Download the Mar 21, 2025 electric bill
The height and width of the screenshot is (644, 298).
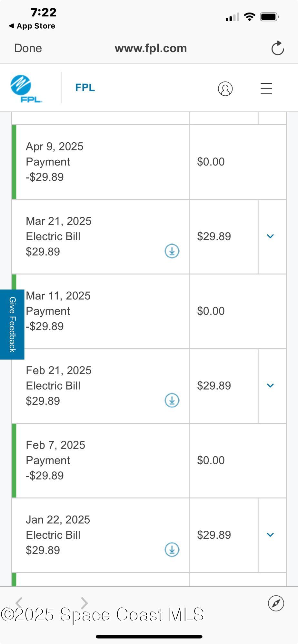pyautogui.click(x=172, y=251)
